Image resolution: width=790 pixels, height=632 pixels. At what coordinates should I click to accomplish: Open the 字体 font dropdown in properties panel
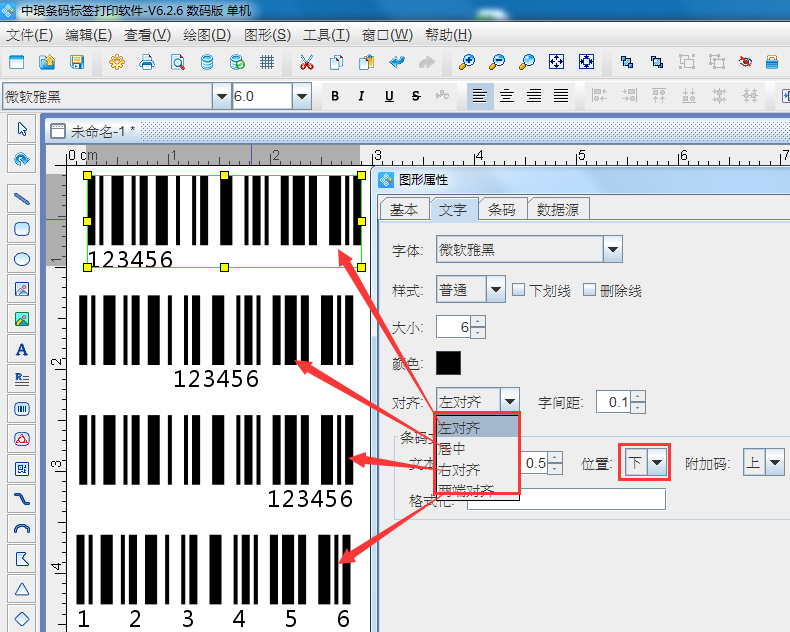612,249
